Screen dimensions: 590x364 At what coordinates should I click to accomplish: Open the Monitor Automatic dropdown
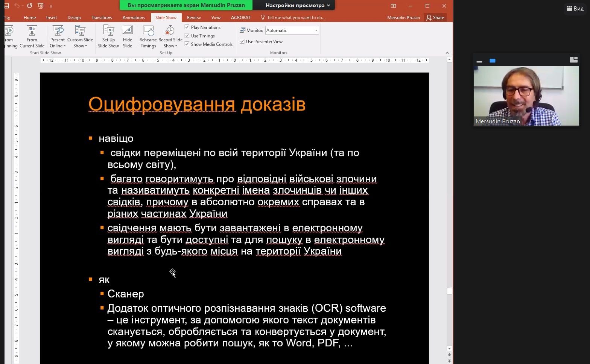pyautogui.click(x=316, y=30)
